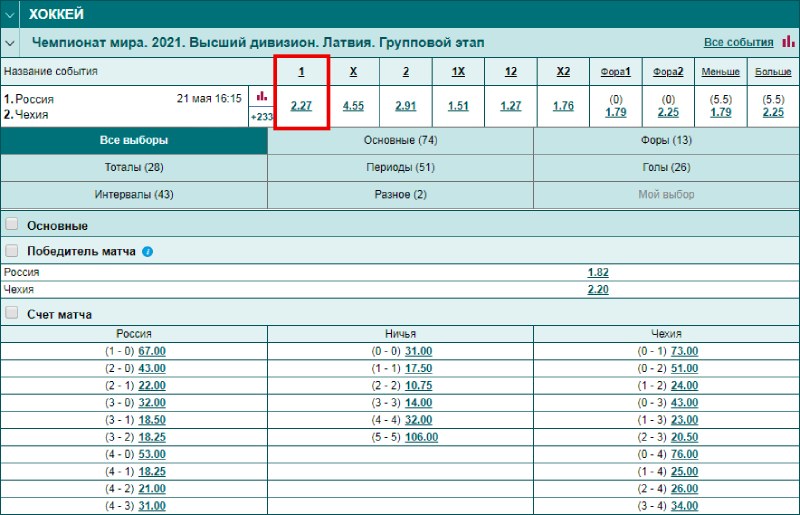
Task: Click the event date 21 мая 16:15
Action: pos(209,99)
